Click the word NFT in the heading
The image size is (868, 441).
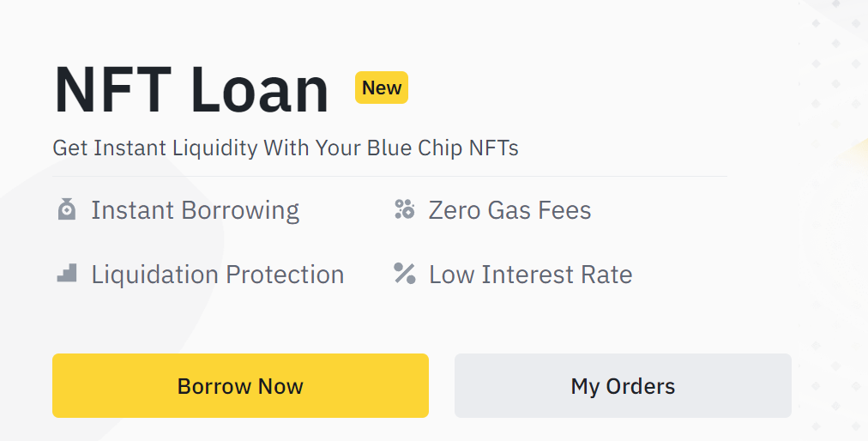point(113,90)
